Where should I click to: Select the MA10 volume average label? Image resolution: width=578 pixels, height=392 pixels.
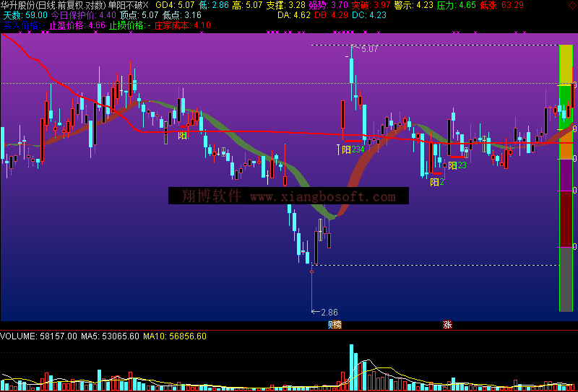pos(165,336)
